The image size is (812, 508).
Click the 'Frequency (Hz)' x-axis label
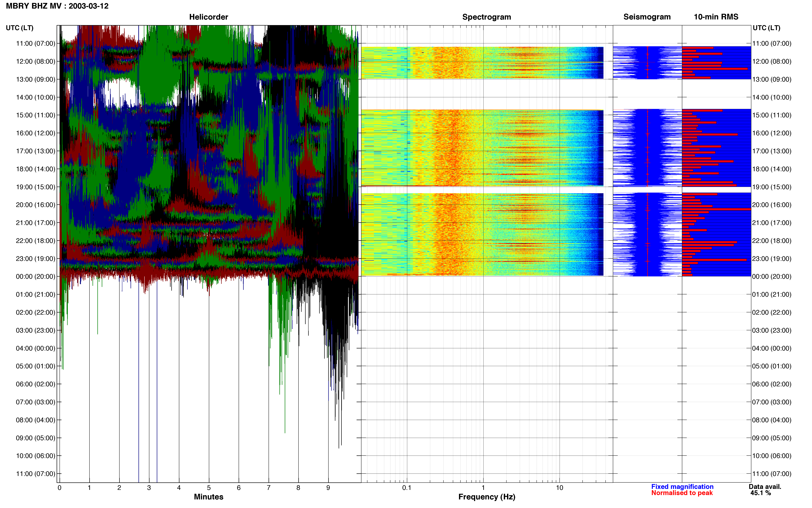pyautogui.click(x=487, y=497)
